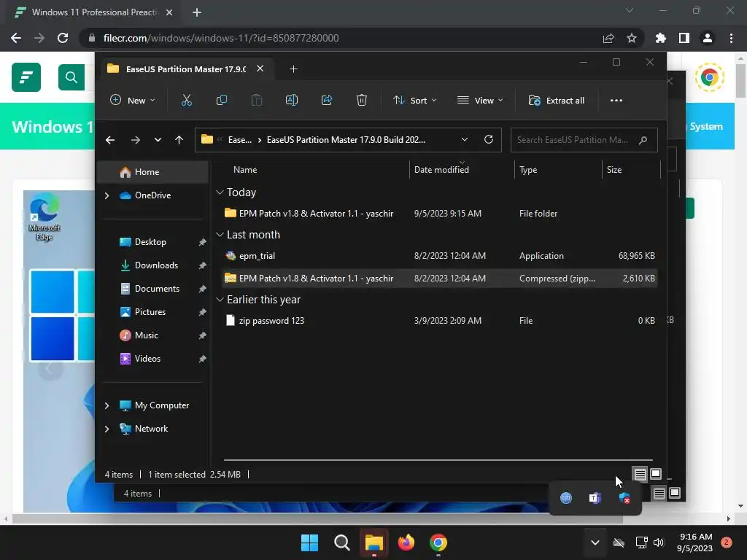Viewport: 747px width, 560px height.
Task: Launch Firefox from the taskbar
Action: (x=406, y=542)
